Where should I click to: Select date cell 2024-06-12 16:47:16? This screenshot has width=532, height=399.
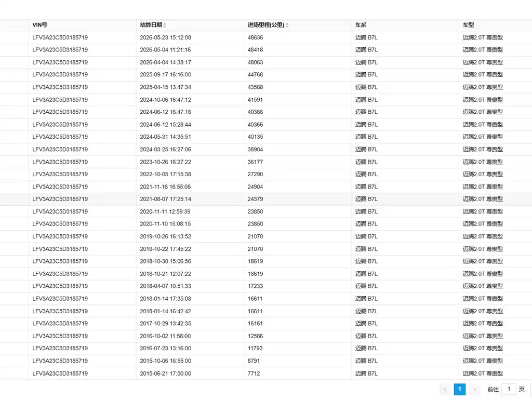(x=166, y=112)
